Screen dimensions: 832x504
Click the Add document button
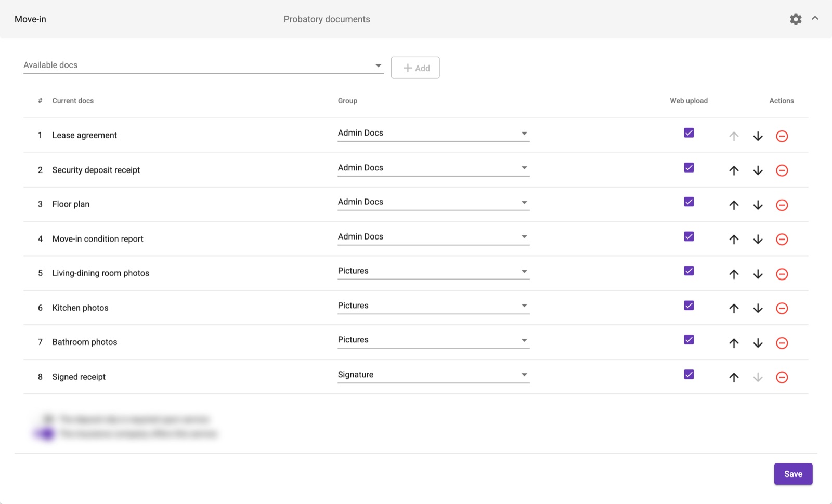pos(415,68)
